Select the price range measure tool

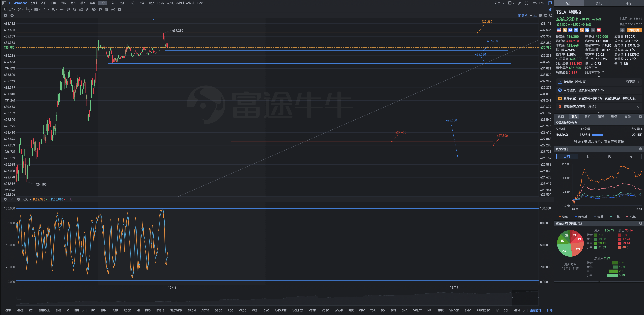point(45,9)
